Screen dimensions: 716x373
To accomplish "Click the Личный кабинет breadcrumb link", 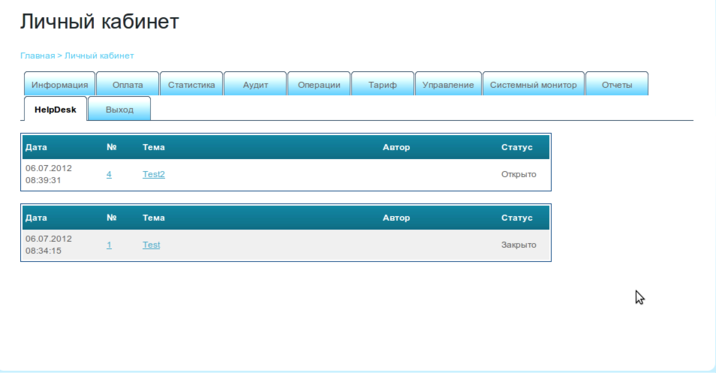I will pos(99,56).
